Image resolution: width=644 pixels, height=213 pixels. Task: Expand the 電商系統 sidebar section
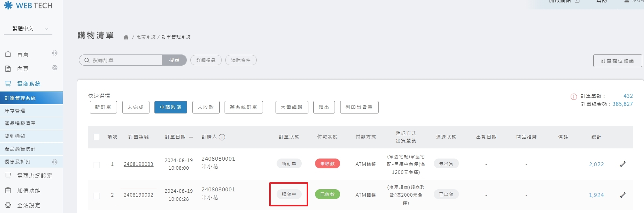[x=29, y=84]
